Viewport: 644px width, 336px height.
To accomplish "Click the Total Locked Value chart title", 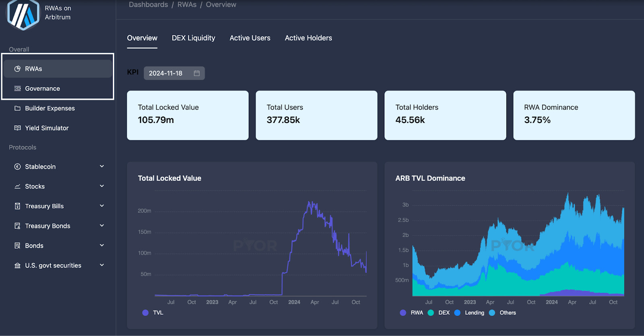I will click(169, 178).
